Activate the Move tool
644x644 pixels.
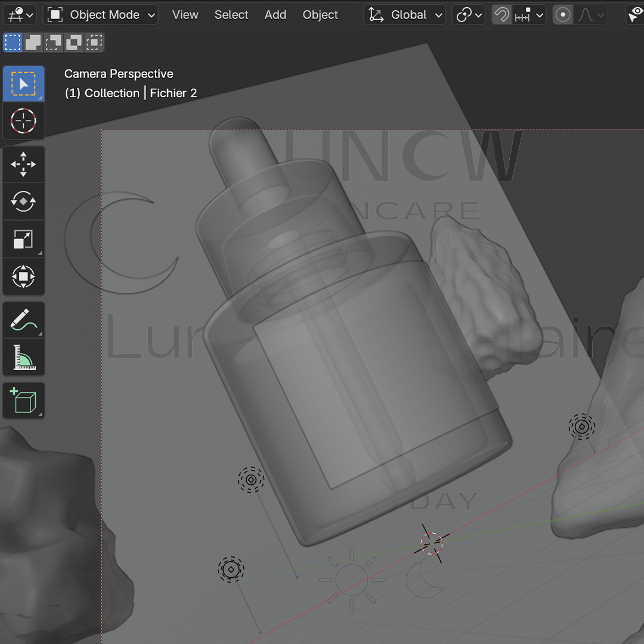pos(23,165)
